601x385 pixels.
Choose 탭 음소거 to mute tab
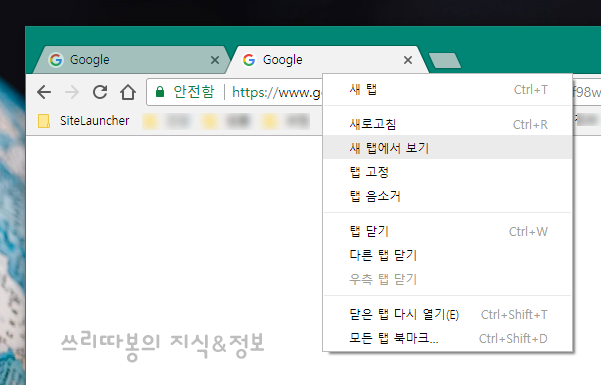pos(447,196)
